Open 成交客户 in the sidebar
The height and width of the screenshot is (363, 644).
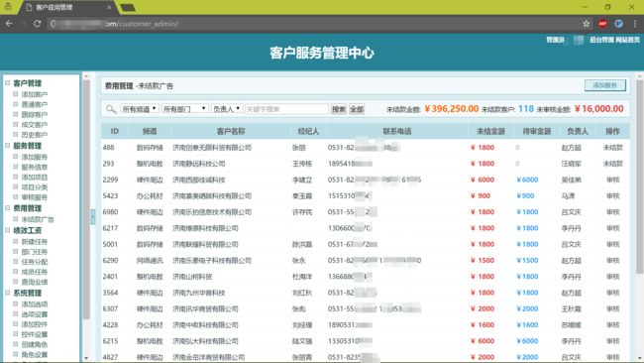[35, 125]
